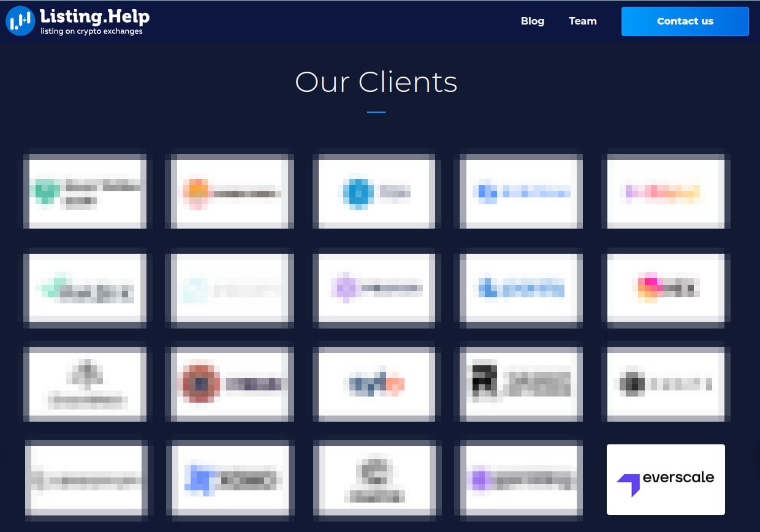Open the Blog page
Screen dimensions: 760x532
click(x=532, y=21)
